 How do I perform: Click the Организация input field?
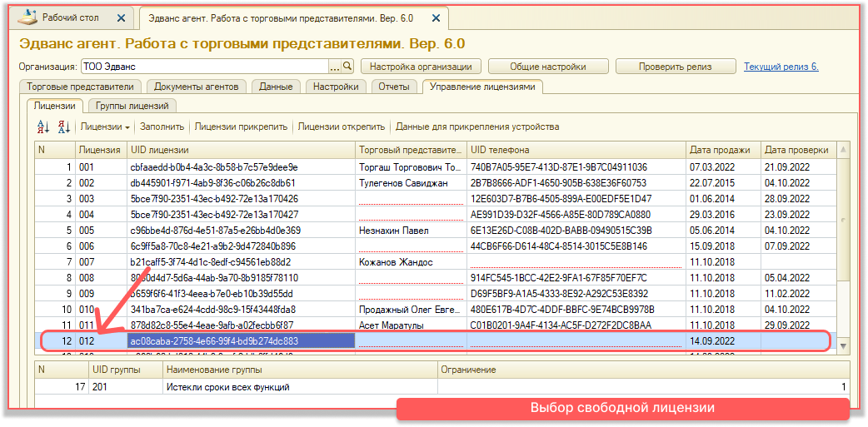click(205, 67)
